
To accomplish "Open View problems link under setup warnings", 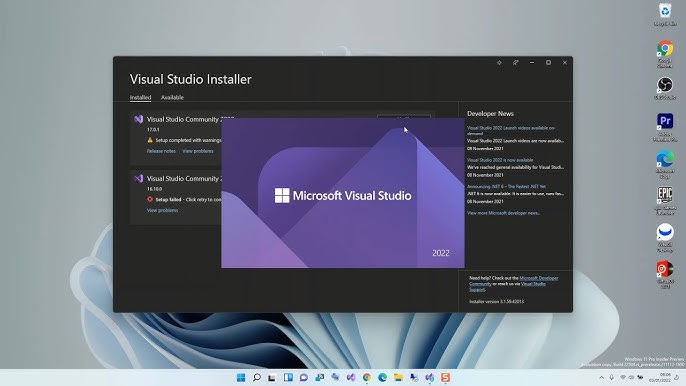I will (198, 151).
